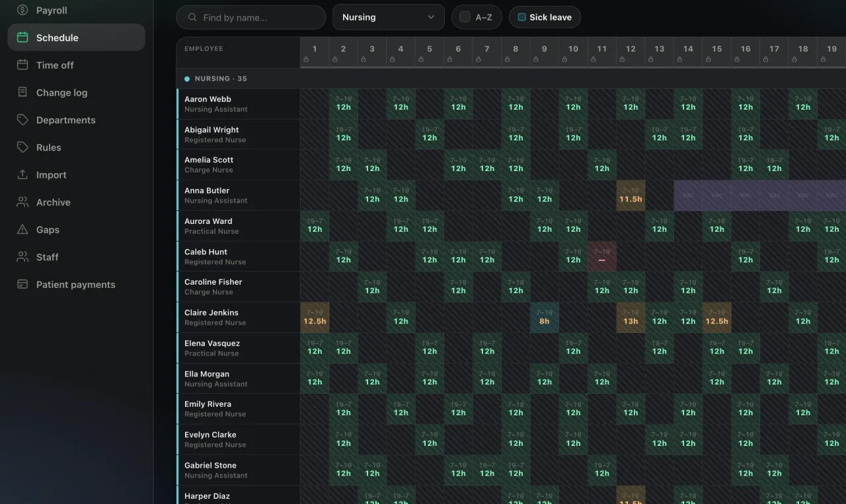Focus the Find by name search field
The image size is (846, 504).
(x=251, y=18)
